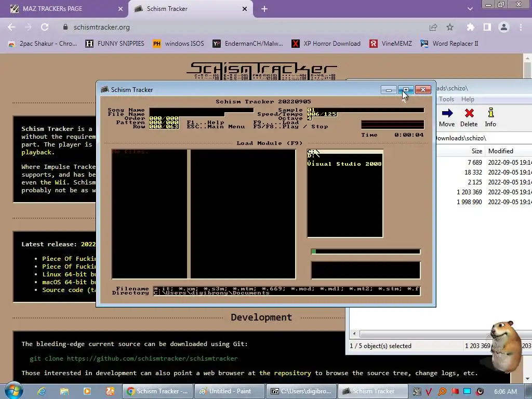This screenshot has width=532, height=399.
Task: Sort 7-Zip files by Size column
Action: coord(477,151)
